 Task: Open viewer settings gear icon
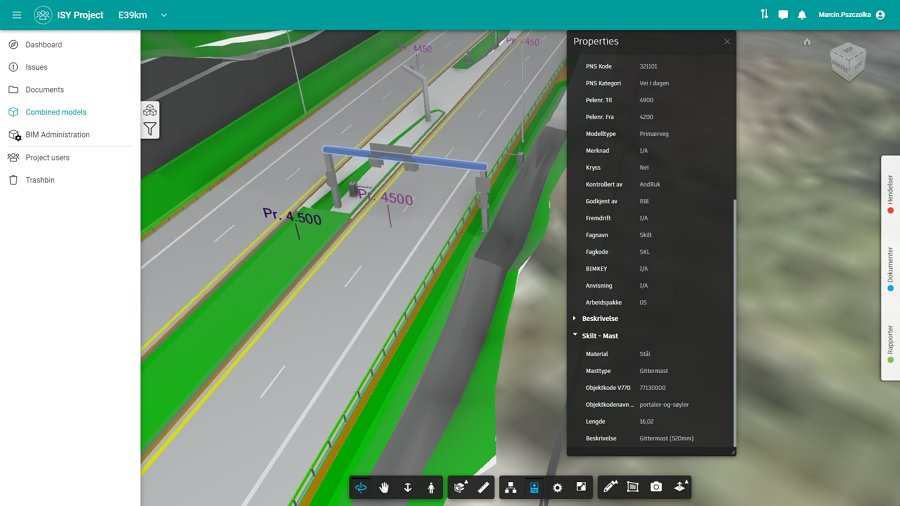[558, 487]
